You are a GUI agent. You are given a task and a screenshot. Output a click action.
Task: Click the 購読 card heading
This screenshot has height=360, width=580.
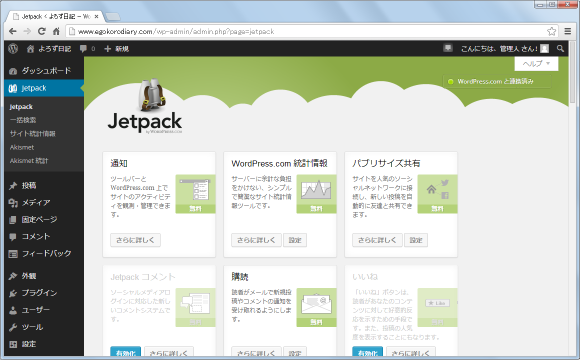tap(240, 277)
